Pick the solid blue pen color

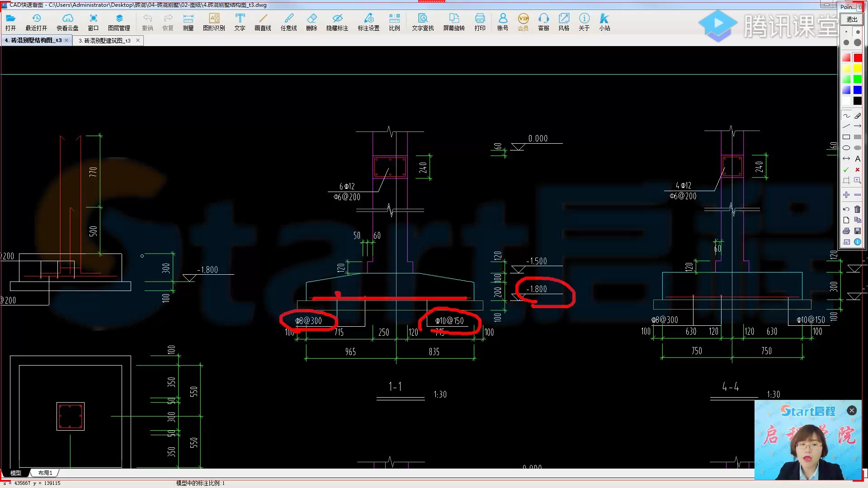[x=858, y=90]
